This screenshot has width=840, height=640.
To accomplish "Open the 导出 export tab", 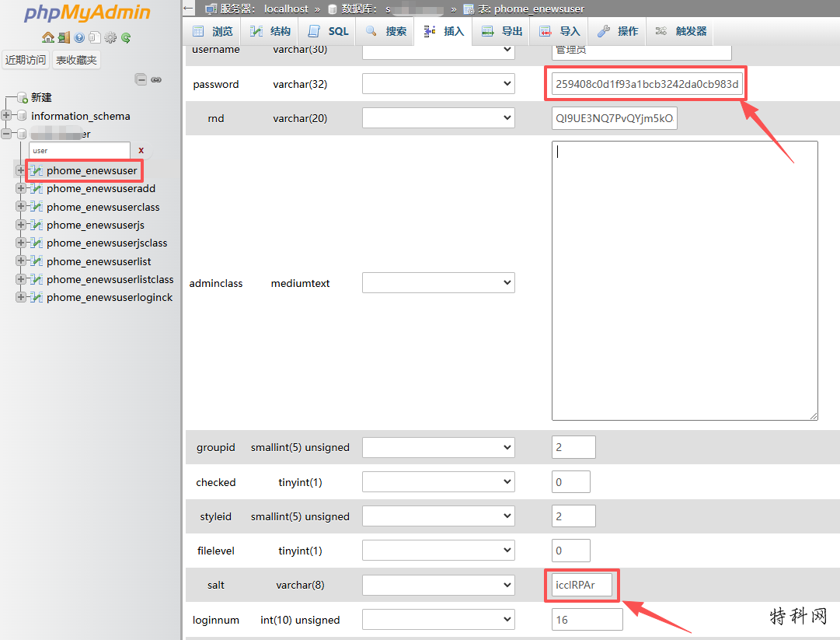I will pyautogui.click(x=502, y=31).
